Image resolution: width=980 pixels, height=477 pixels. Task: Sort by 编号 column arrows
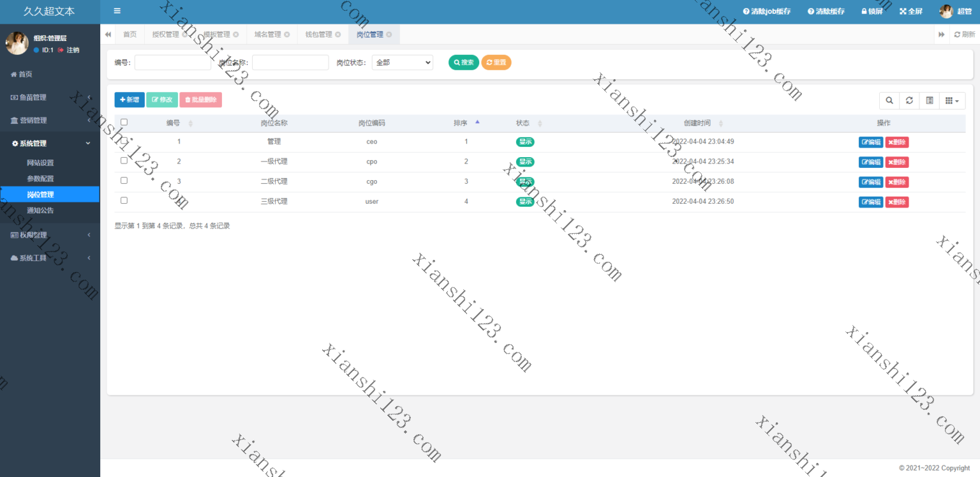click(190, 123)
